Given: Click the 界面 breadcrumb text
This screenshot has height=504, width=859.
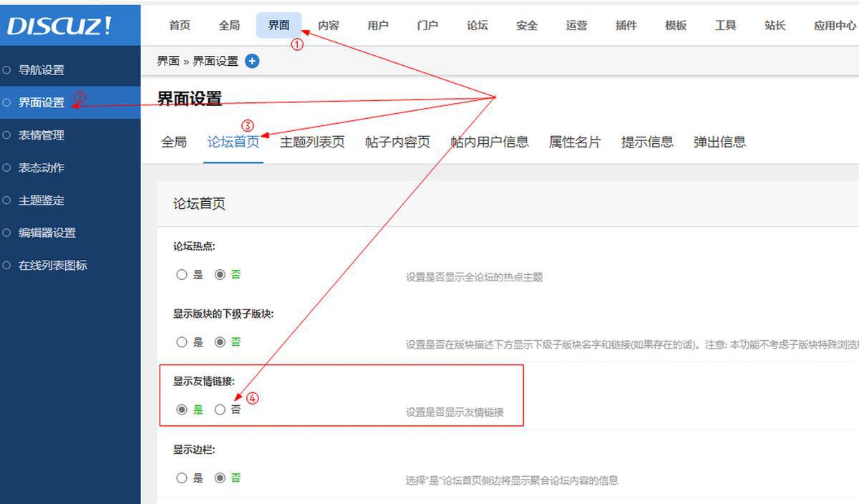Looking at the screenshot, I should (x=168, y=61).
